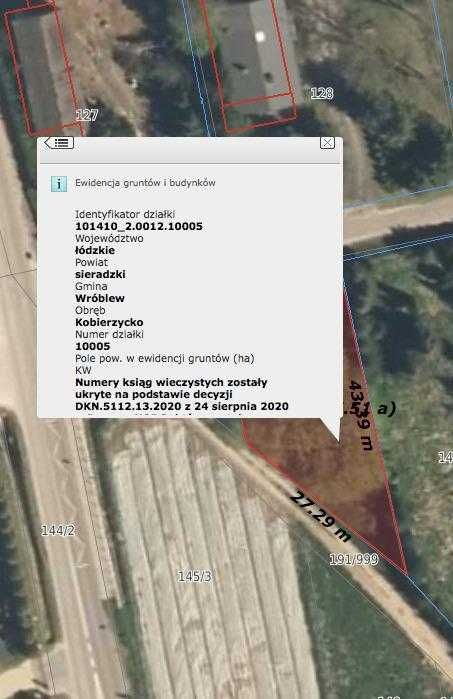Click the red building outline near label 127

(x=43, y=69)
